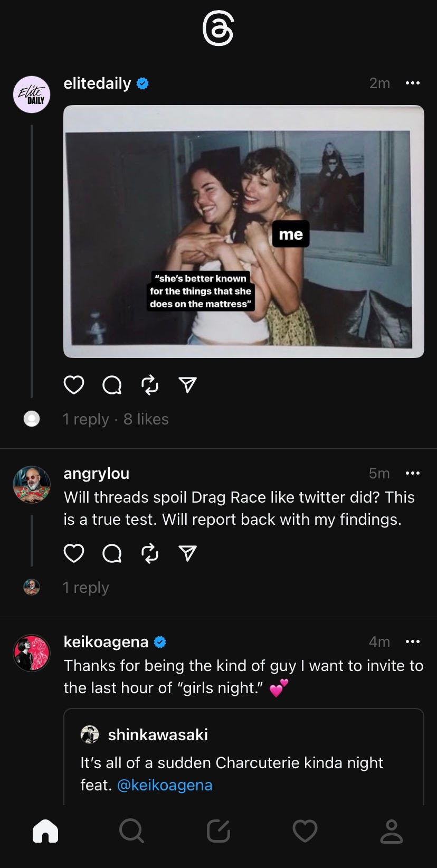
Task: Repost the elitedaily post
Action: point(150,385)
